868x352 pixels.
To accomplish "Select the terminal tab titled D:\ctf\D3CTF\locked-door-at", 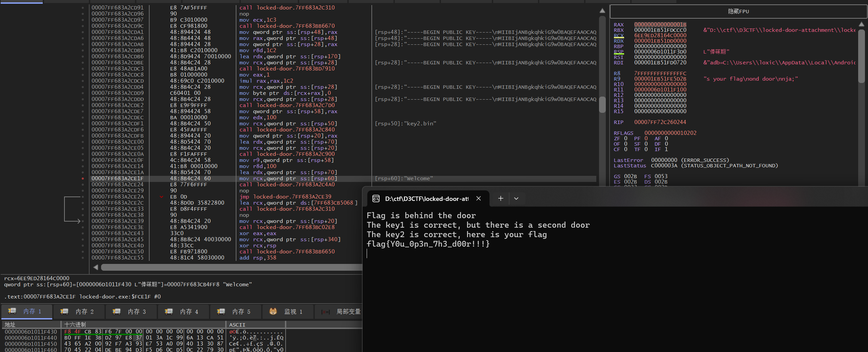I will point(427,199).
